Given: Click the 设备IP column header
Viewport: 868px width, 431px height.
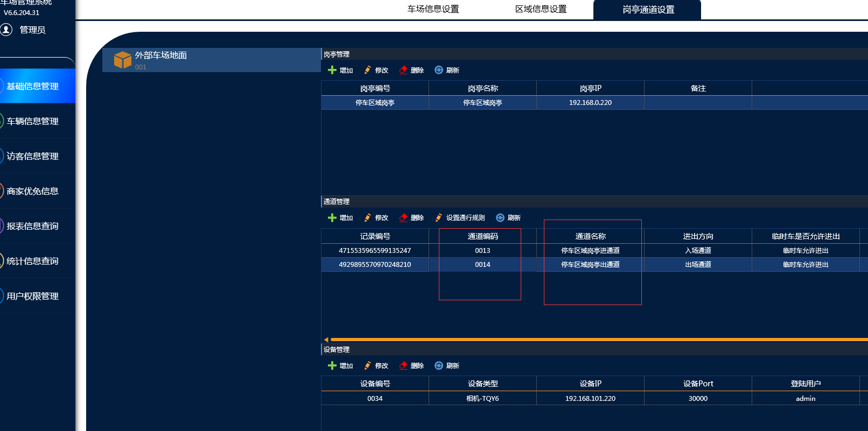Looking at the screenshot, I should pyautogui.click(x=591, y=384).
